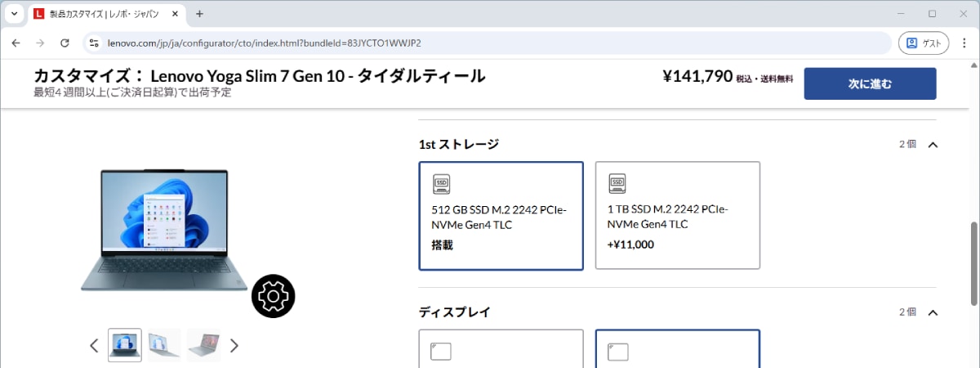Focus the lenovo.com address bar URL
The image size is (980, 368).
(x=263, y=43)
